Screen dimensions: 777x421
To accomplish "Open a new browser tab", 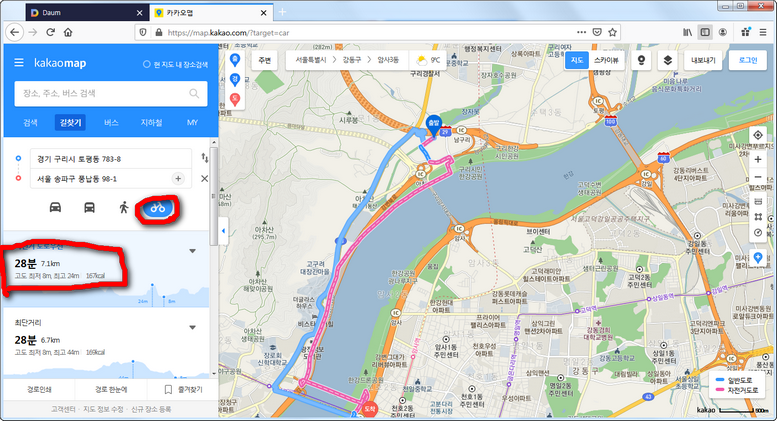I will 282,12.
